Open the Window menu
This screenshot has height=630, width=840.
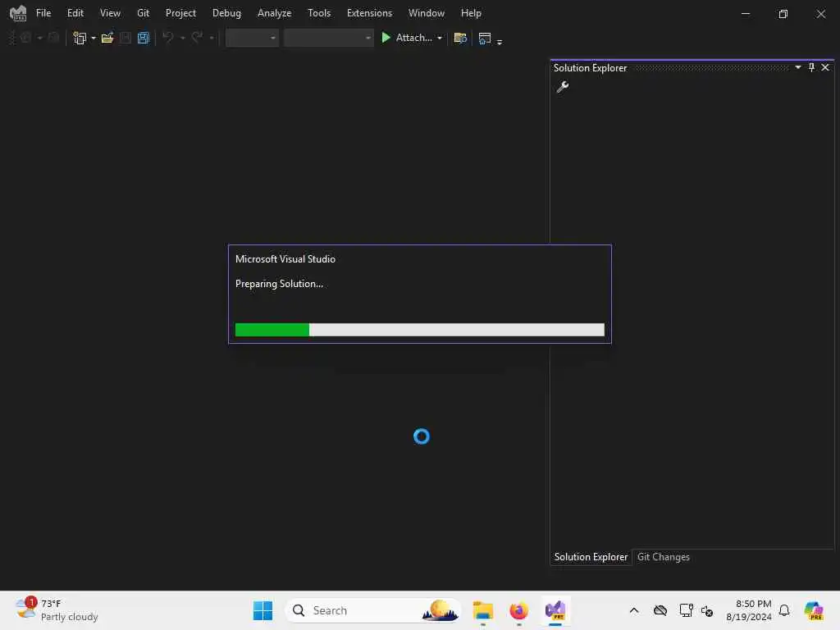pyautogui.click(x=427, y=13)
